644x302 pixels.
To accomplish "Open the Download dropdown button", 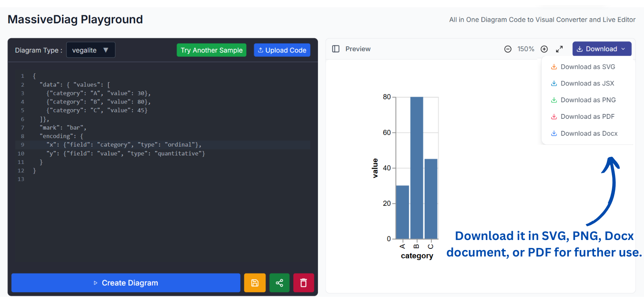I will click(602, 49).
